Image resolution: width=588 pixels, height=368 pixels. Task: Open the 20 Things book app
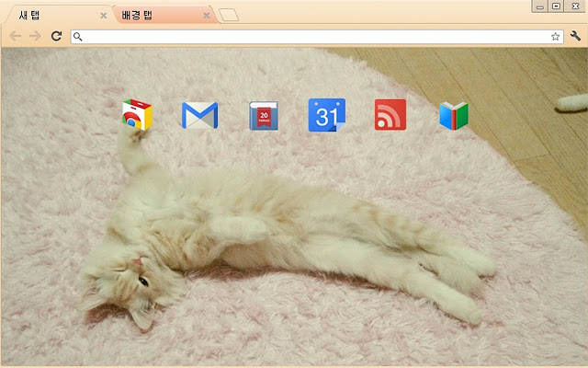264,115
